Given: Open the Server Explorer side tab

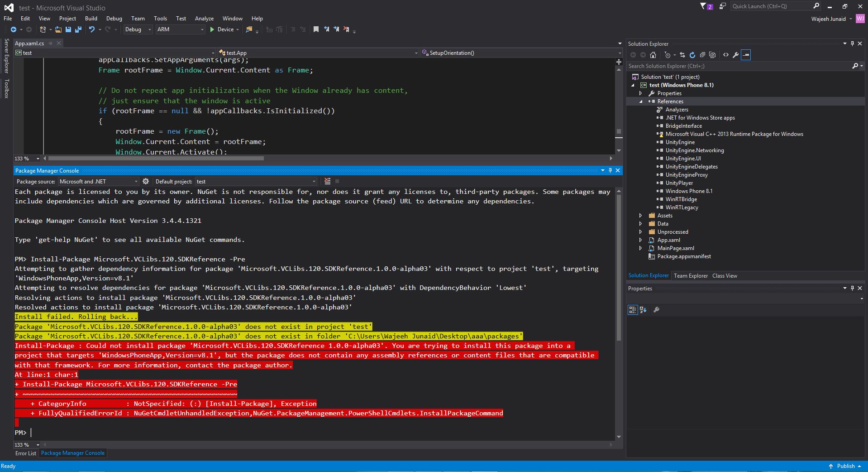Looking at the screenshot, I should tap(6, 56).
